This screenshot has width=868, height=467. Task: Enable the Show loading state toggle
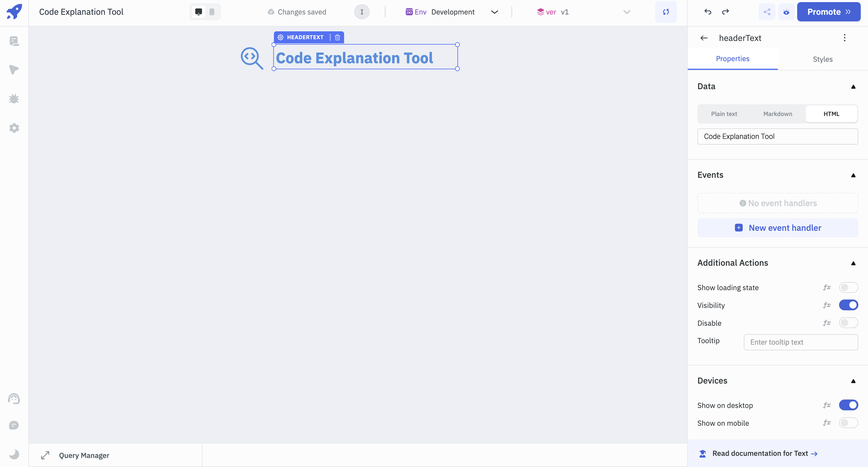tap(848, 287)
